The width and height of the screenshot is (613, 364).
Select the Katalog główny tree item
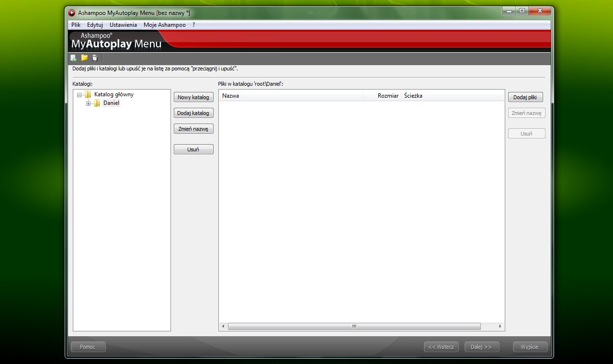tap(114, 94)
